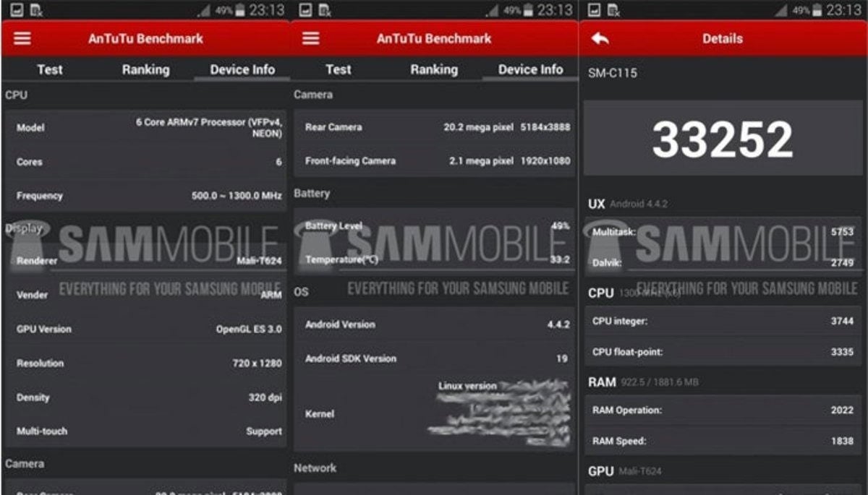
Task: Select the Multi-touch Support row
Action: tap(146, 431)
